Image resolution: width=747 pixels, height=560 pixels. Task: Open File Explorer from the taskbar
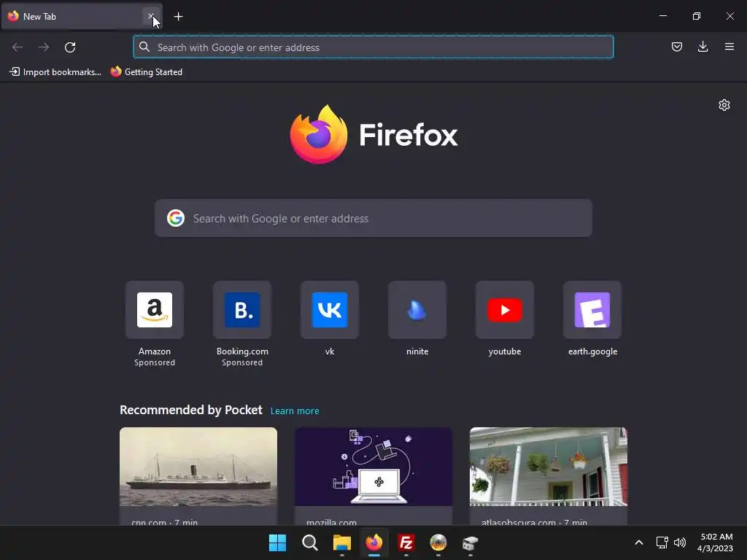click(341, 542)
